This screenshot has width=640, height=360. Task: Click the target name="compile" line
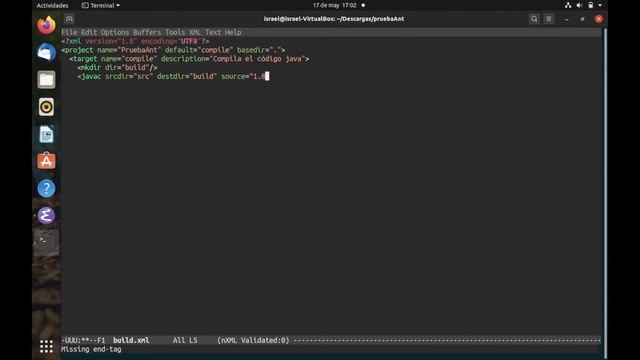(189, 59)
